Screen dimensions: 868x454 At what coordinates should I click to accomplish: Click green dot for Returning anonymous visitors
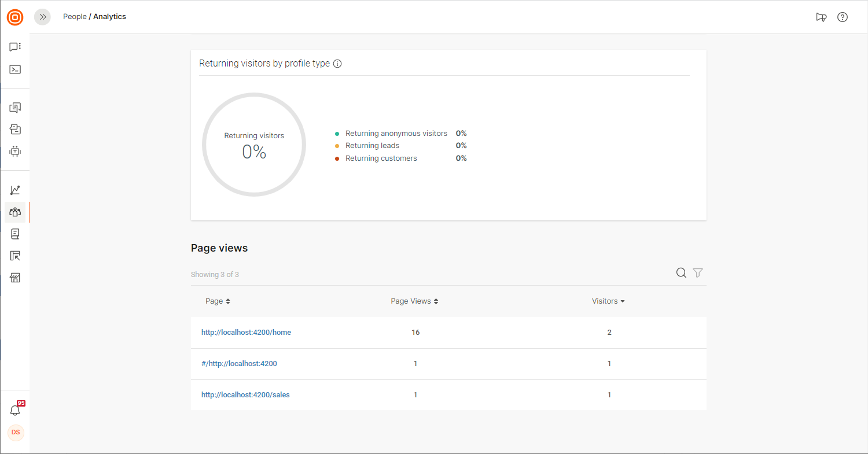pyautogui.click(x=337, y=134)
